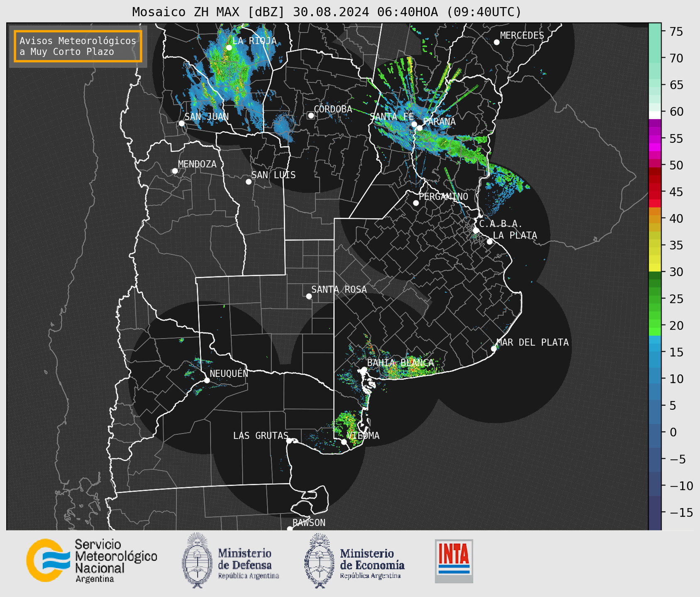
Task: Click the PERGAMINO label
Action: (444, 196)
